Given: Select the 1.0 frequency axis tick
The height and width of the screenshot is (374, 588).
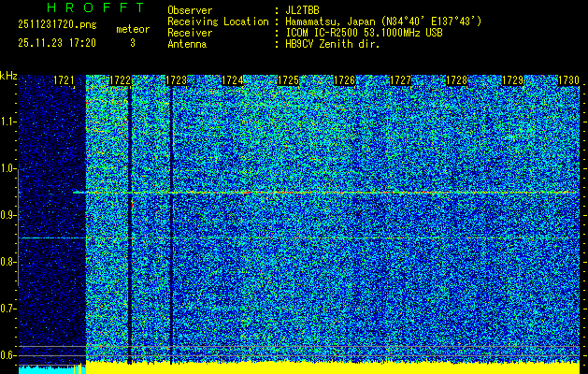Looking at the screenshot, I should [8, 169].
